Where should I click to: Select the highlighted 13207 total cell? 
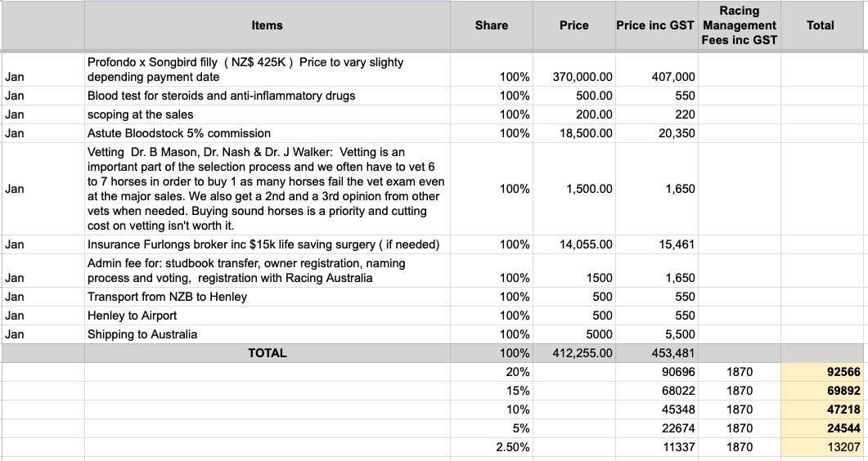tap(821, 447)
